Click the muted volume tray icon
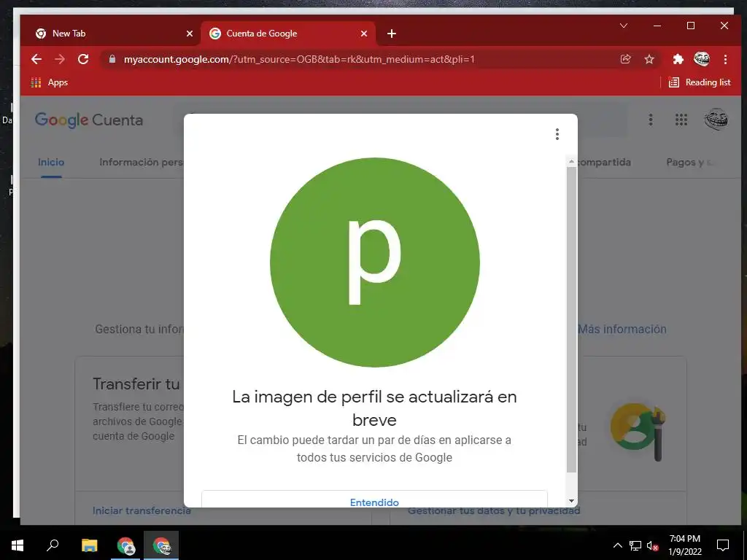 pyautogui.click(x=653, y=545)
